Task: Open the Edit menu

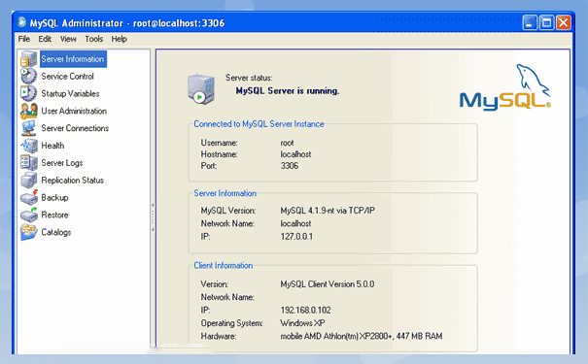Action: (45, 39)
